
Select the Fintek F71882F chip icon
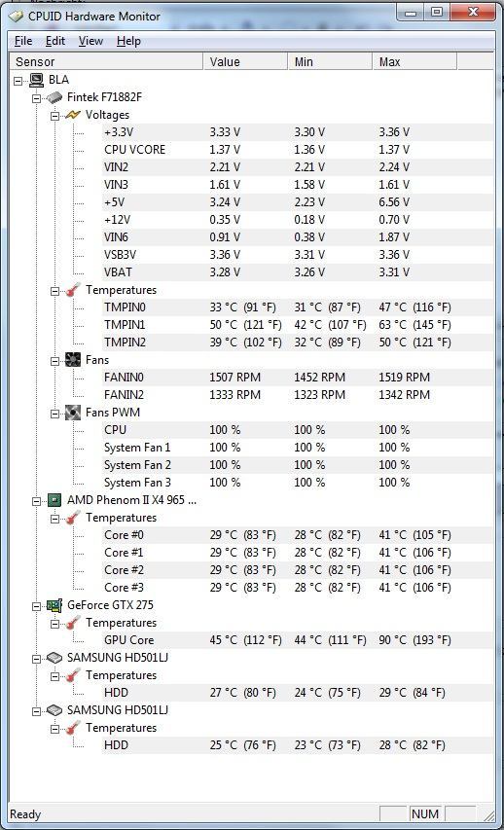click(55, 97)
